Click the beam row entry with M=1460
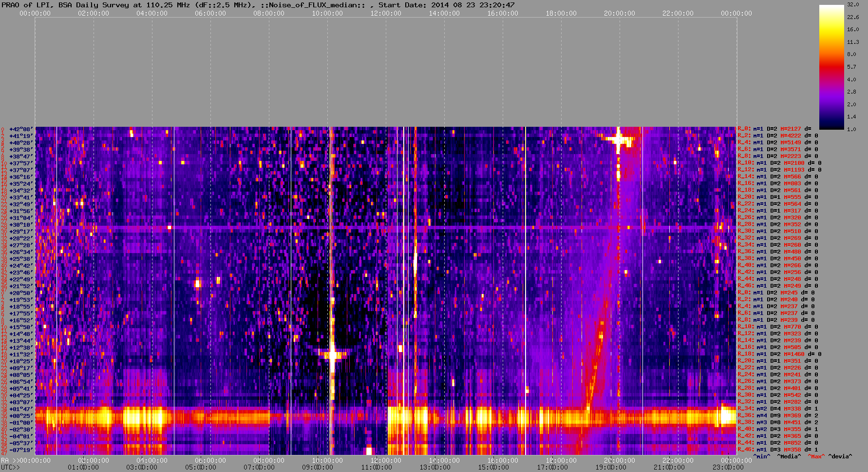Image resolution: width=868 pixels, height=472 pixels. [779, 354]
